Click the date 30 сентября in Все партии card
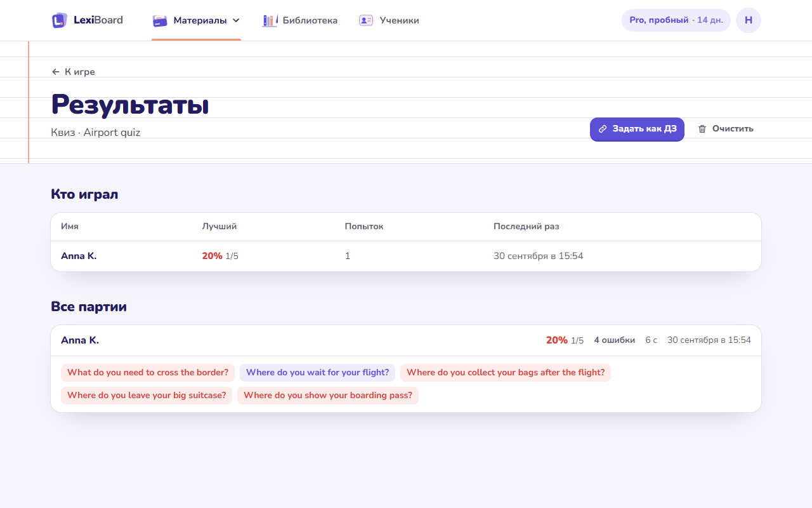Viewport: 812px width, 508px height. pyautogui.click(x=709, y=340)
